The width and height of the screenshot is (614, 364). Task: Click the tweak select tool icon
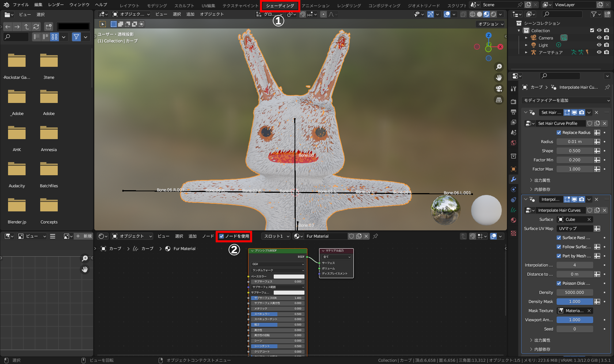click(x=103, y=24)
